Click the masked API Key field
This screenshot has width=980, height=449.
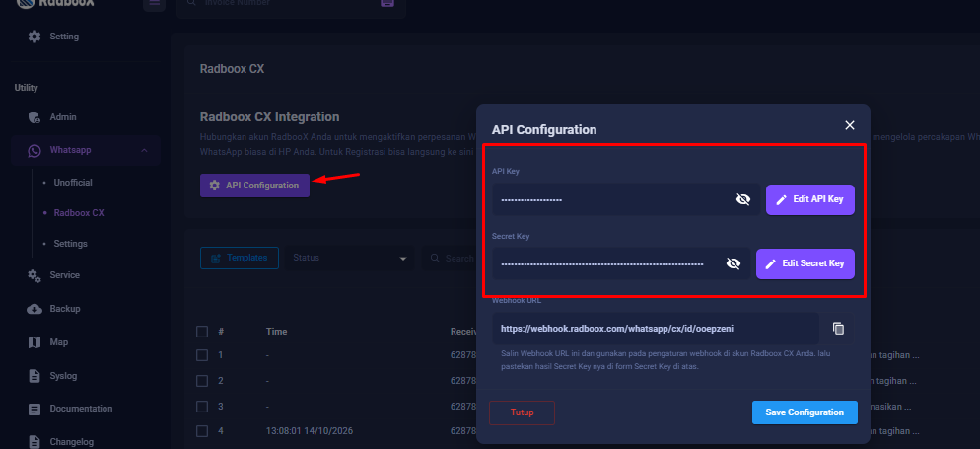(626, 199)
